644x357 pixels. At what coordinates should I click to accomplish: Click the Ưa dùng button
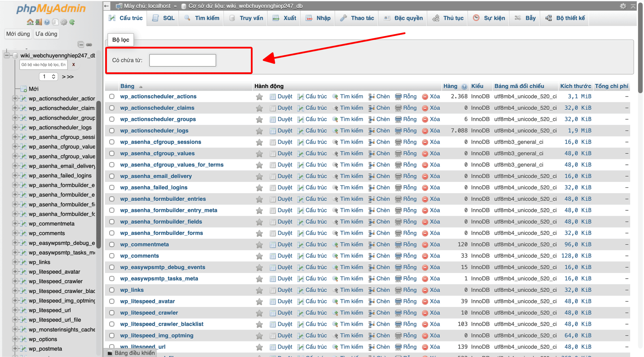point(46,34)
